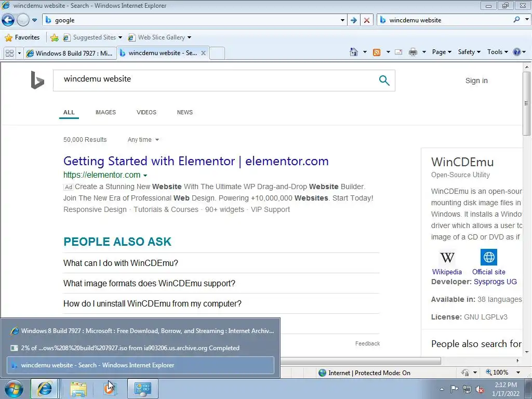The width and height of the screenshot is (532, 399).
Task: Click the Feedback link
Action: tap(367, 343)
